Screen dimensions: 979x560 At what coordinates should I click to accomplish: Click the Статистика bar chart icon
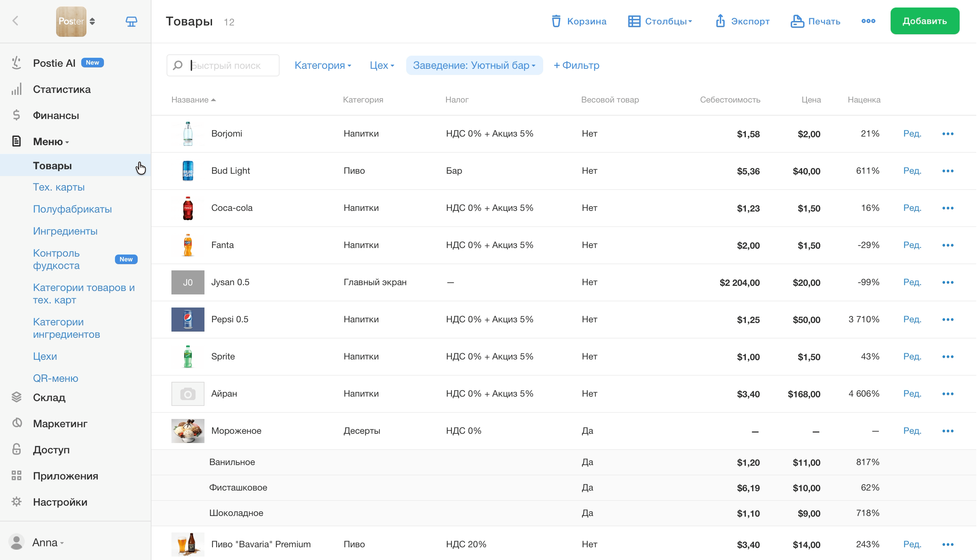point(17,89)
